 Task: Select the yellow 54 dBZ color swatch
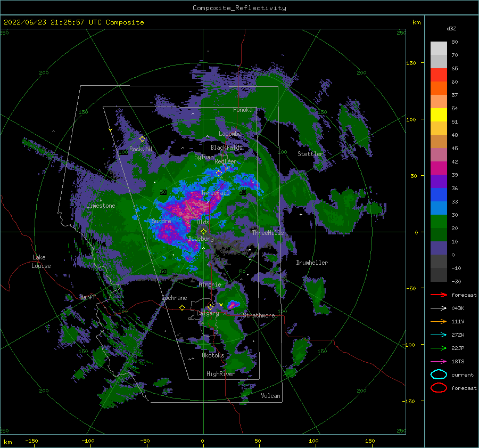coord(439,115)
